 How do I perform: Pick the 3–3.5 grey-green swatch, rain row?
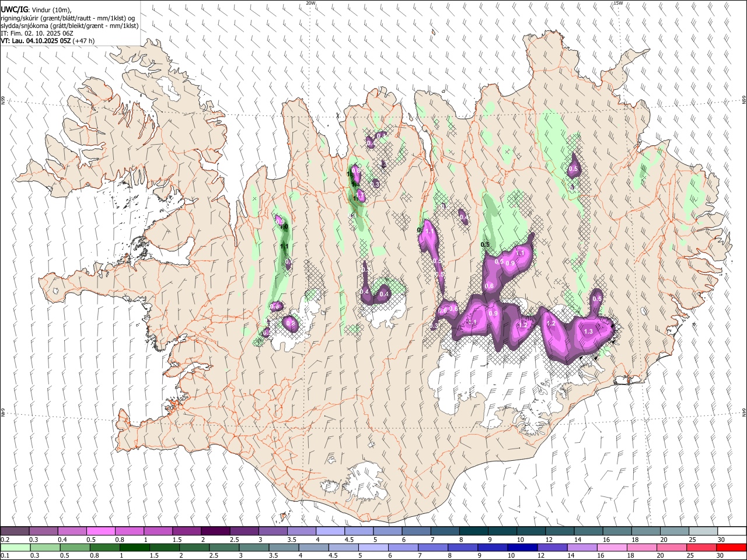[254, 547]
